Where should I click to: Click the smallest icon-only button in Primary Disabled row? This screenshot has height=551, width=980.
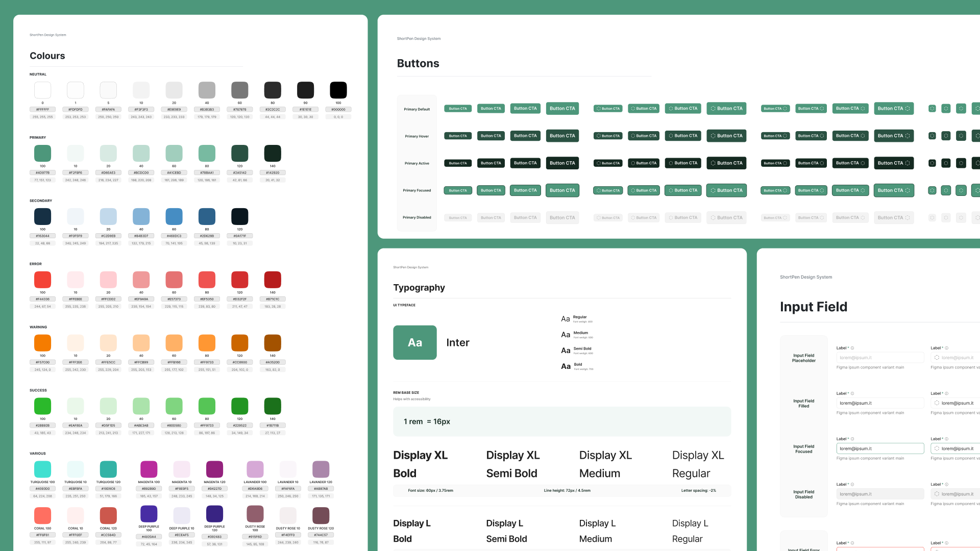(x=932, y=218)
